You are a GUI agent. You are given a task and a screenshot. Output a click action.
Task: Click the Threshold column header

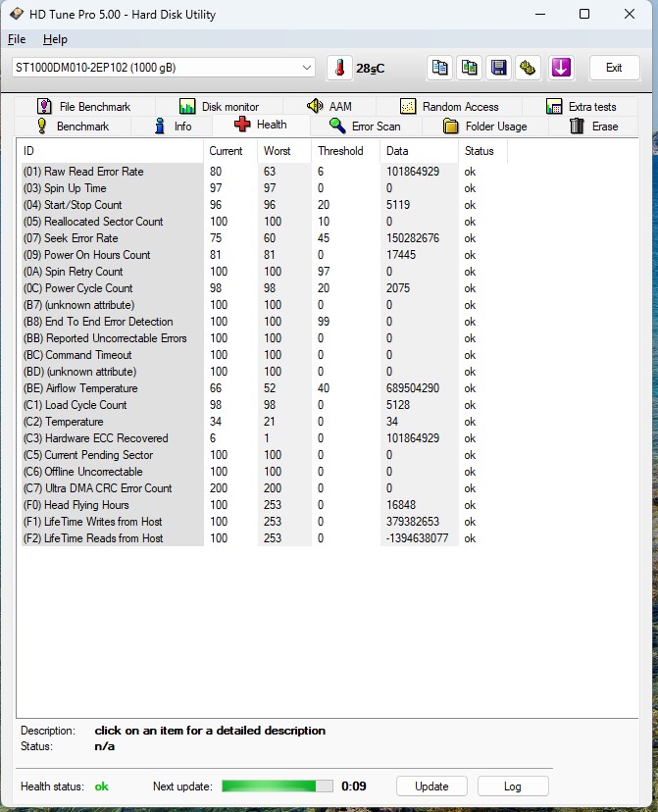[x=339, y=151]
